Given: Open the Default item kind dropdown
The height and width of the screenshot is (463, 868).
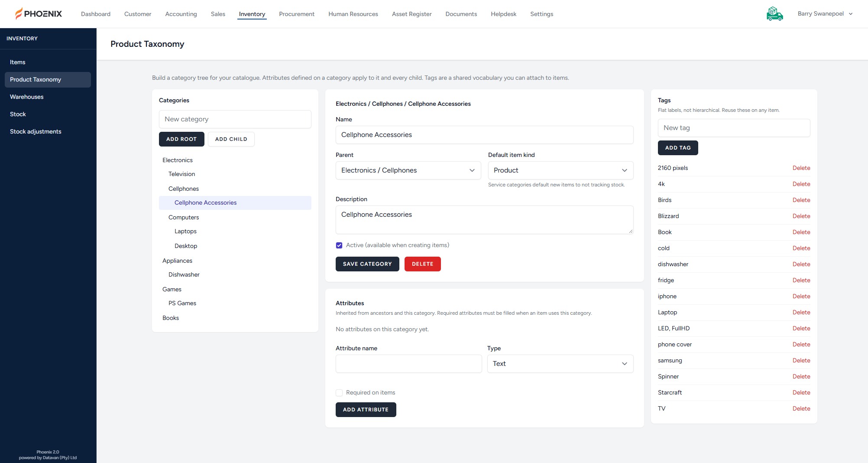Looking at the screenshot, I should (x=560, y=170).
